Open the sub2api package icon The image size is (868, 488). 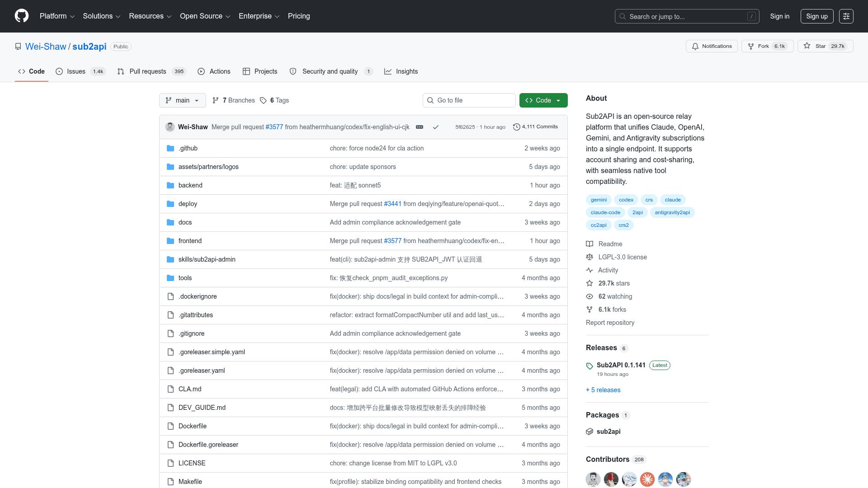[x=590, y=432]
